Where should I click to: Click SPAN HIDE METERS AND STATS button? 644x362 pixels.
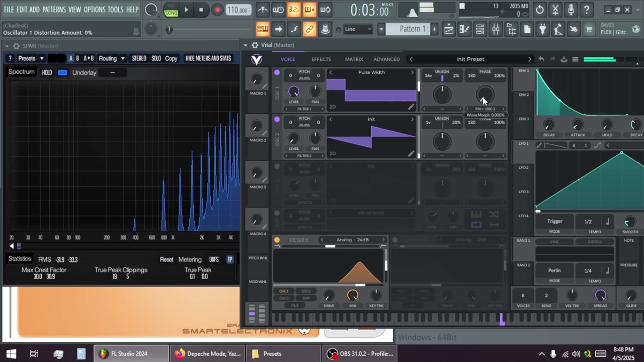click(208, 58)
